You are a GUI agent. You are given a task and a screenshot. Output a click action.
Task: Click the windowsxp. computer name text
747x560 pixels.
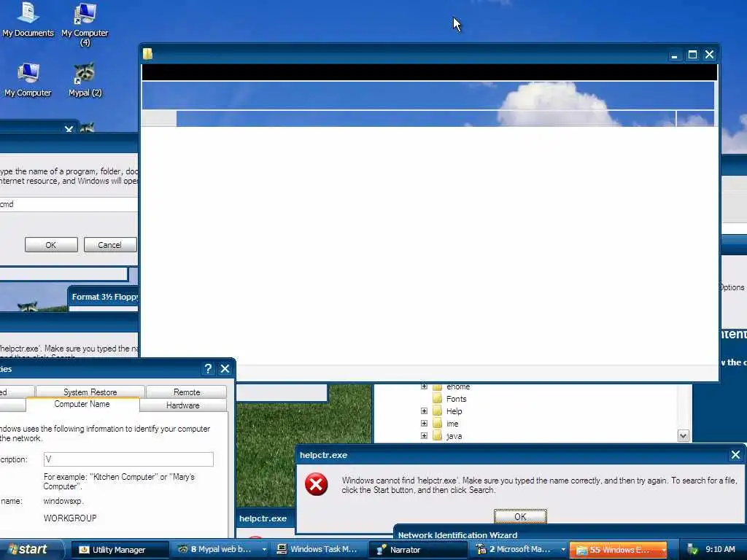(63, 501)
